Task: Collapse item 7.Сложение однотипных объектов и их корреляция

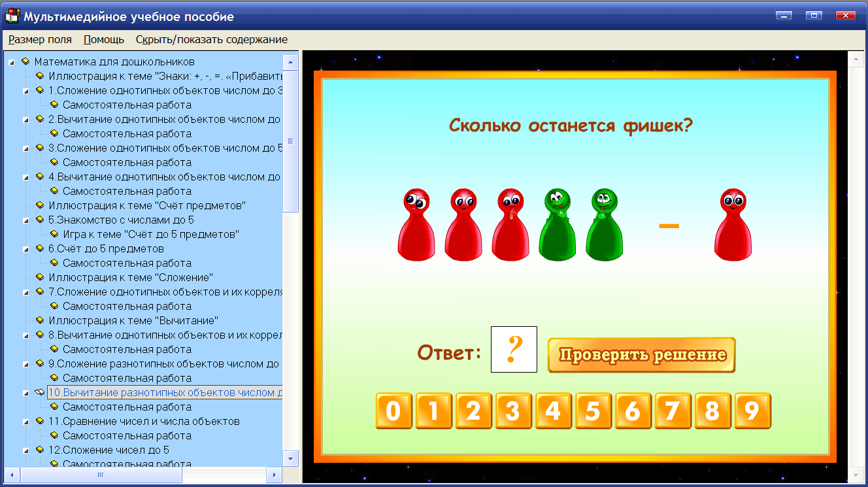Action: (25, 292)
